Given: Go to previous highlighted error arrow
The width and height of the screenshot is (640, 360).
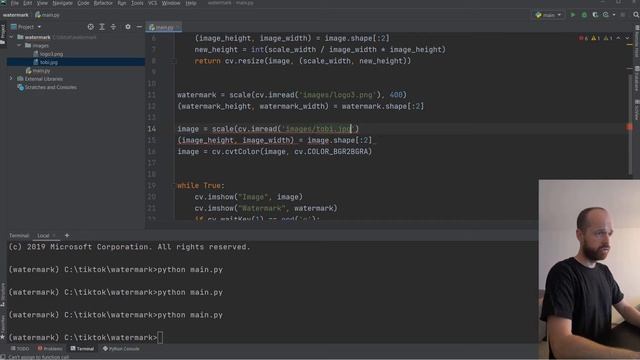Looking at the screenshot, I should [618, 38].
